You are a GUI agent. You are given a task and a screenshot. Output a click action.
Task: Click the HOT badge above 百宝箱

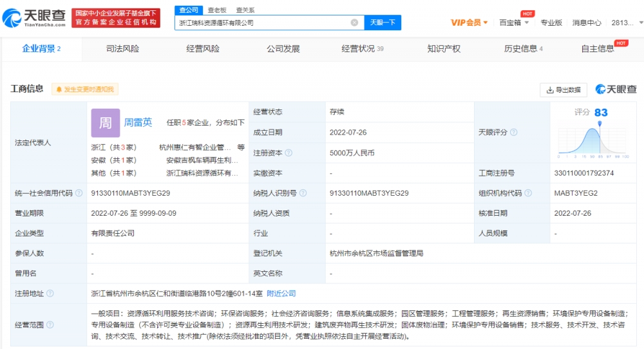click(527, 14)
